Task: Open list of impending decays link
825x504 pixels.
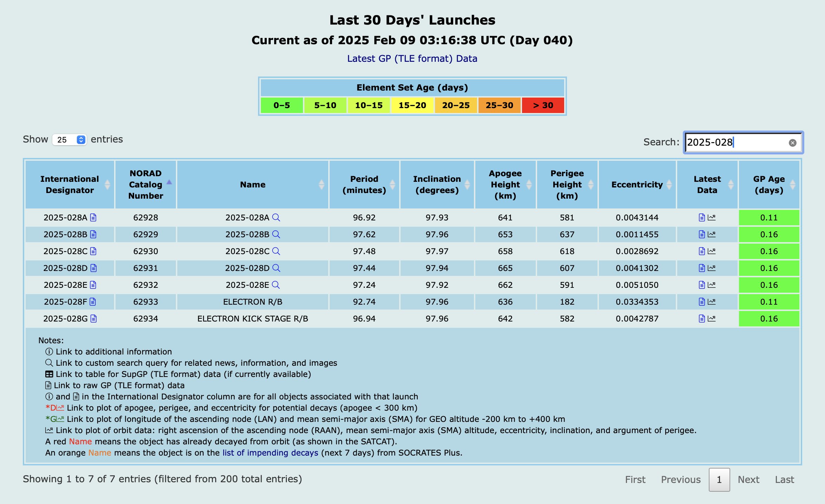Action: 270,453
